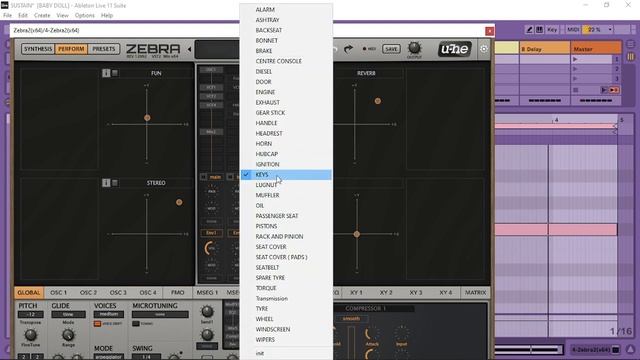
Task: Open the Mode arpeggiator dropdown
Action: 109,357
